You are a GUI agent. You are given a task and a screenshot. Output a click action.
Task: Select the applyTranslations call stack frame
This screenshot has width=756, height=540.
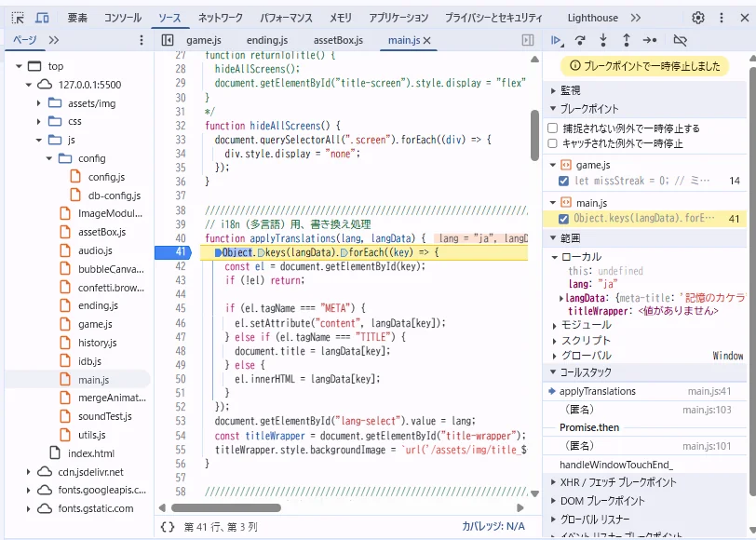pos(598,392)
